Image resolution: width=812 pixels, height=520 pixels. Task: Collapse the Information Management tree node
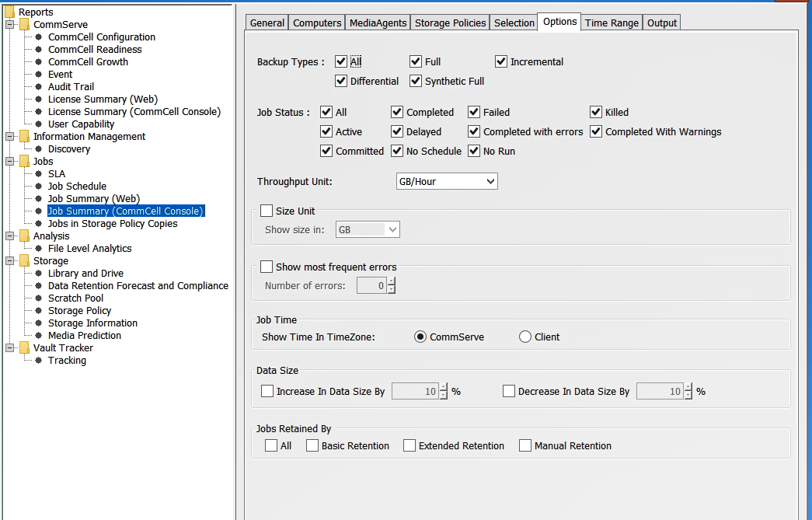click(x=9, y=136)
